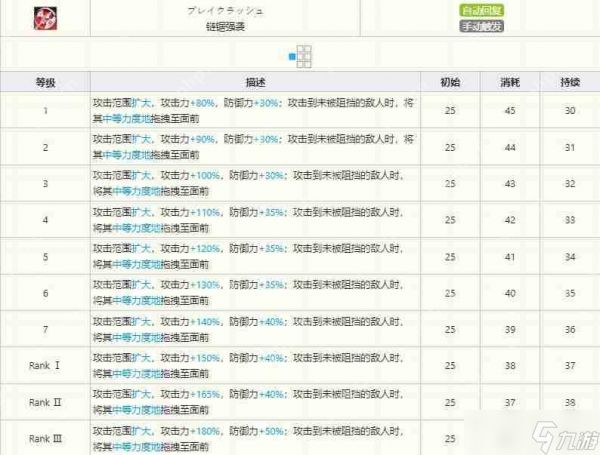Click initial SP 25 in level 1 row

(450, 111)
